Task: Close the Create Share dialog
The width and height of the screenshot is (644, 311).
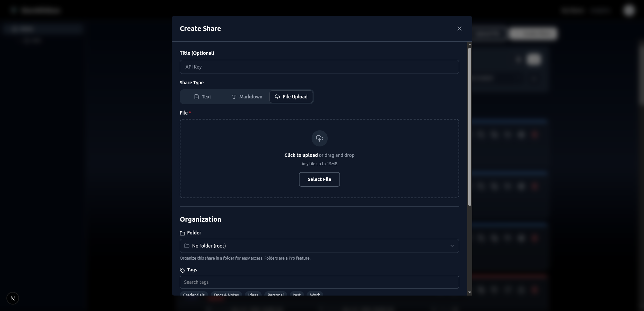Action: (x=460, y=29)
